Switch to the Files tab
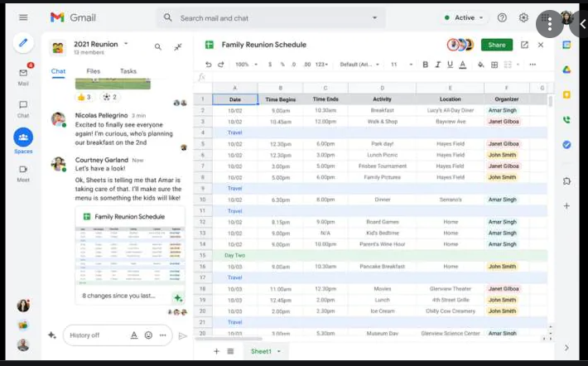The height and width of the screenshot is (366, 588). coord(94,72)
